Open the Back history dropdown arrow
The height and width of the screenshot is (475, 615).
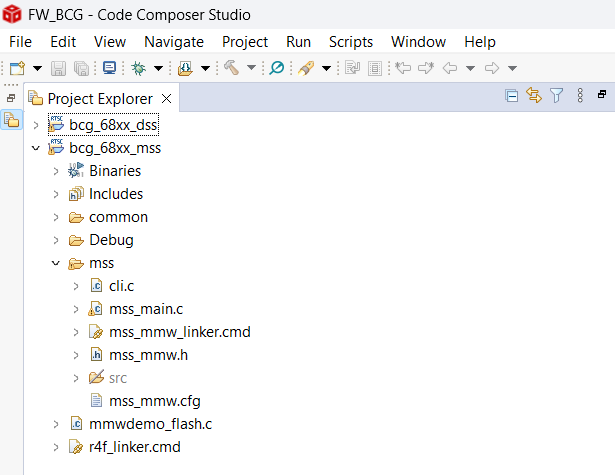470,68
